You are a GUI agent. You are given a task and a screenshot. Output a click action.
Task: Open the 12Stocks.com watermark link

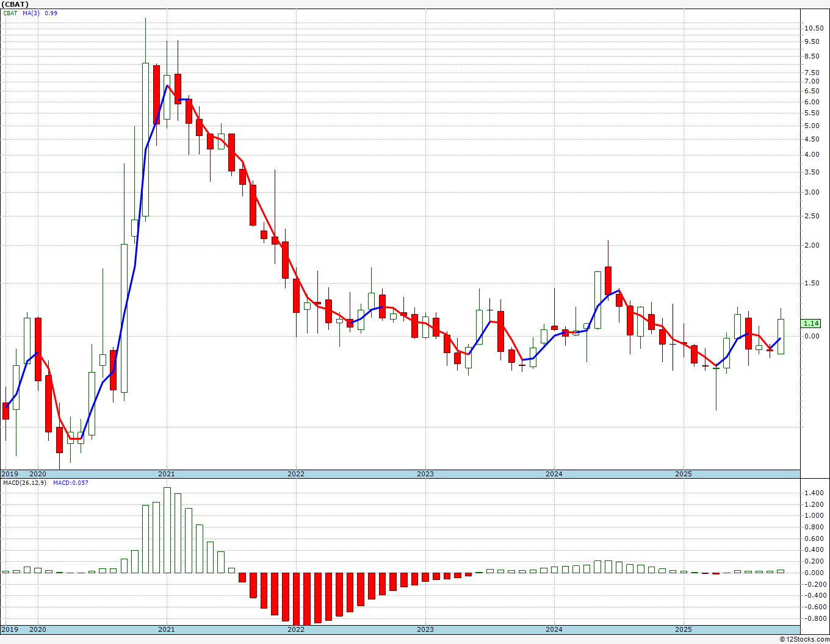[804, 639]
